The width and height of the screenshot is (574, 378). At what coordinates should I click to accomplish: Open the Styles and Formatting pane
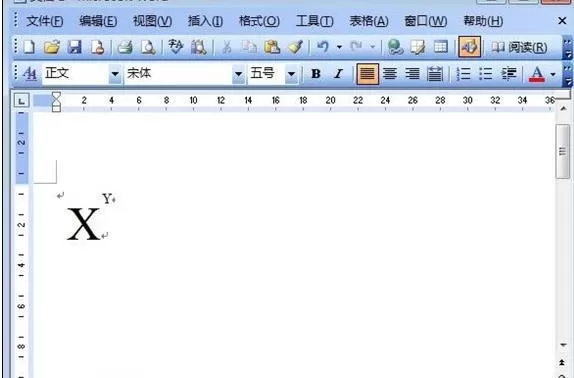(30, 74)
